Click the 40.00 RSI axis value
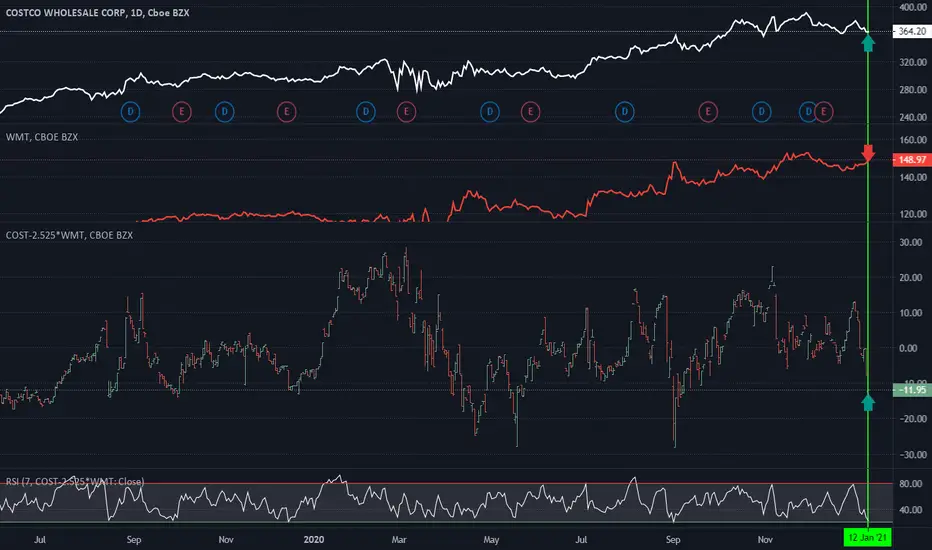Screen dimensions: 932x550 pyautogui.click(x=911, y=510)
